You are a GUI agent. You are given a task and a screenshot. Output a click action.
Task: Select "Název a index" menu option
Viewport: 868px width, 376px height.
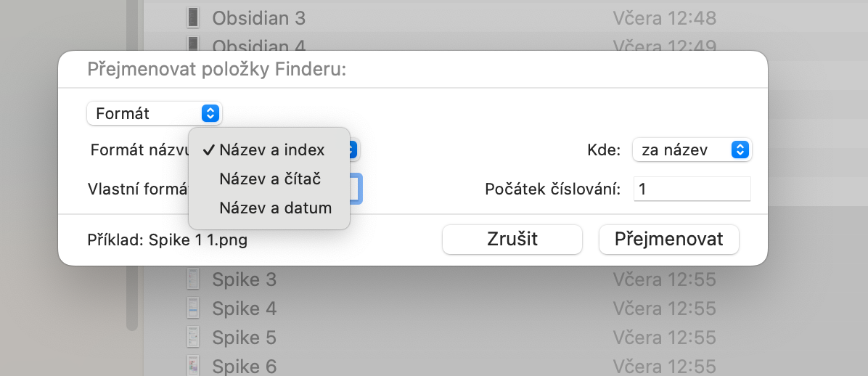pyautogui.click(x=271, y=150)
